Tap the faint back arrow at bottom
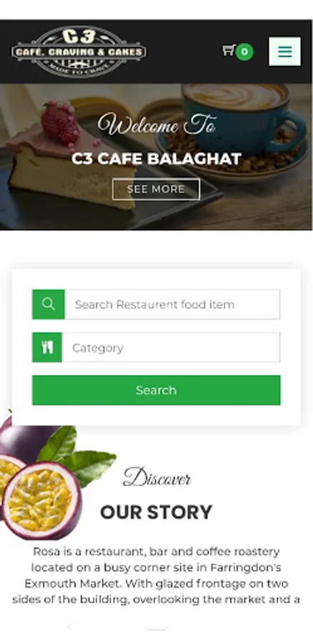Viewport: 313px width, 644px height. [69, 626]
